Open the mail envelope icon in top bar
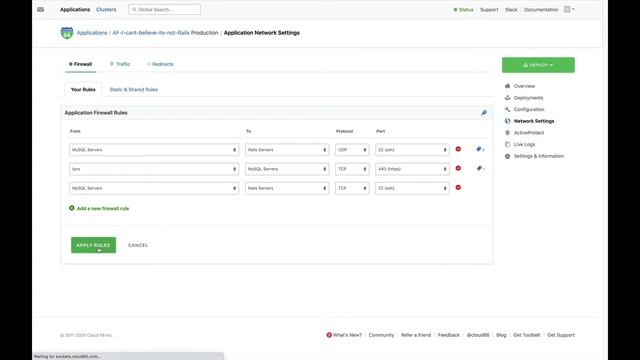Screen dimensions: 640x360 [x=40, y=9]
